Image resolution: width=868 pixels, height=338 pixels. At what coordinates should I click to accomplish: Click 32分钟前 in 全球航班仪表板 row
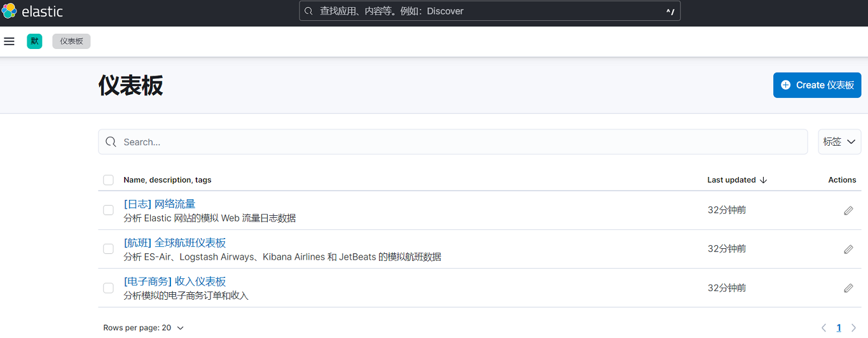click(727, 249)
